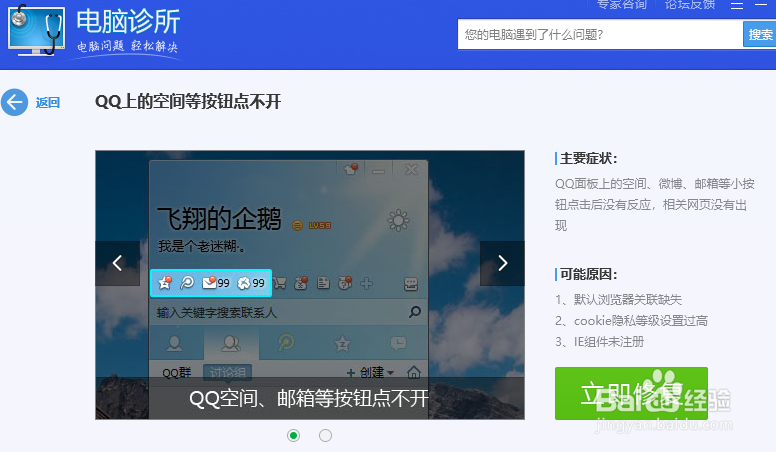Click the flower icon showing 99
The height and width of the screenshot is (452, 776).
[251, 283]
